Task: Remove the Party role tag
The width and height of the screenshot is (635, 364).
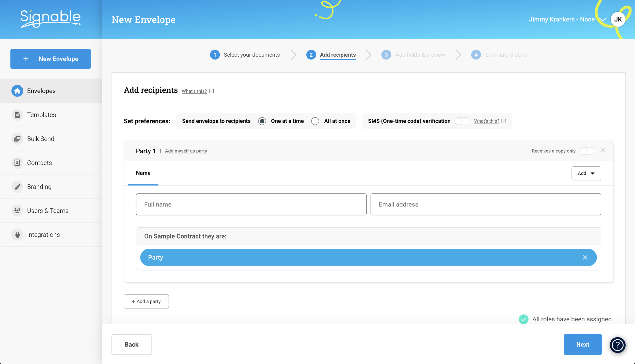Action: pos(585,257)
